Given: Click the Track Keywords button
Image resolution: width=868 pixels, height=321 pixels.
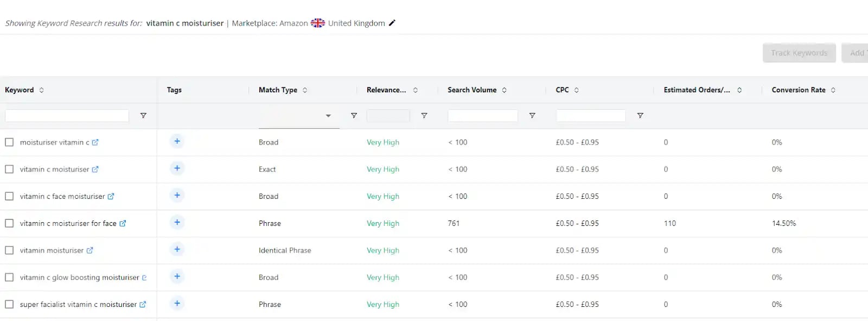Looking at the screenshot, I should click(x=799, y=53).
